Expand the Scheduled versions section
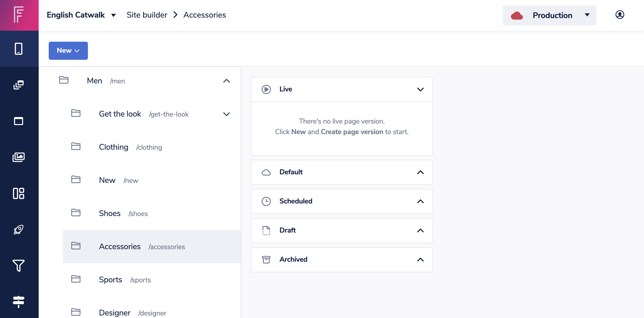This screenshot has width=644, height=318. 420,201
